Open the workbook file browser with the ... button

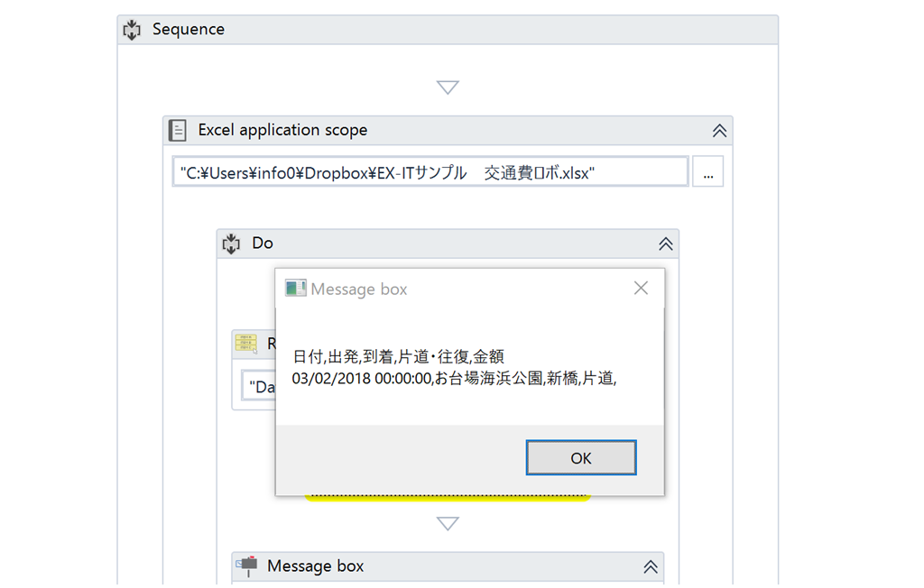point(707,172)
